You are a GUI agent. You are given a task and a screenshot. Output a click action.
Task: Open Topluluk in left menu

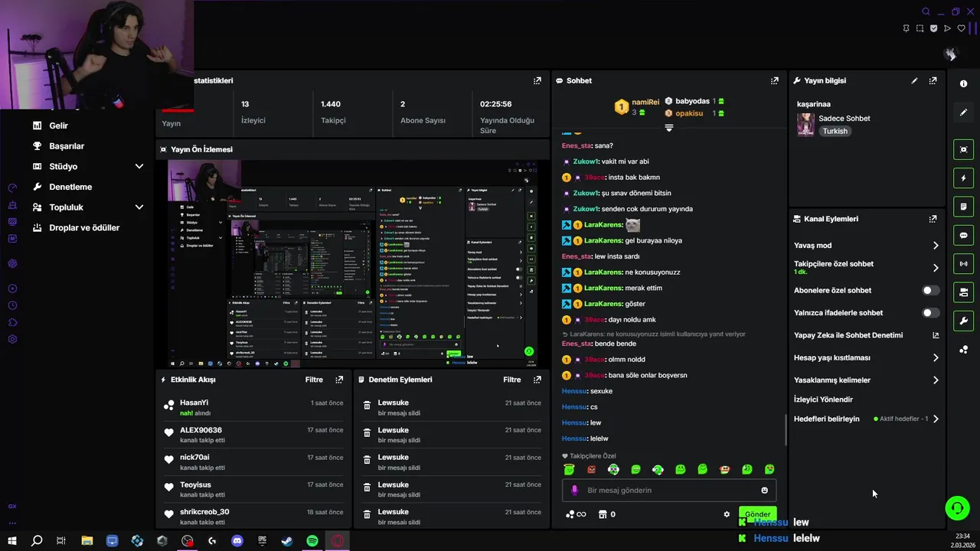(66, 207)
